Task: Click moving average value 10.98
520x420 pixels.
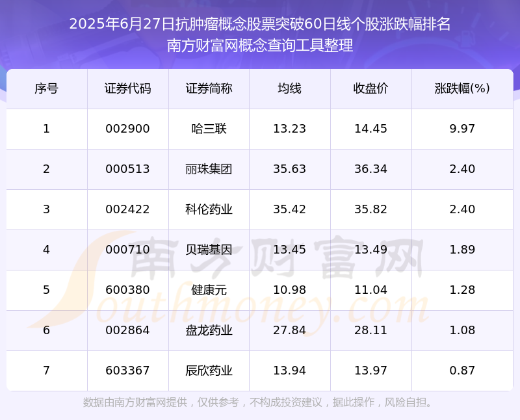Action: pos(289,290)
